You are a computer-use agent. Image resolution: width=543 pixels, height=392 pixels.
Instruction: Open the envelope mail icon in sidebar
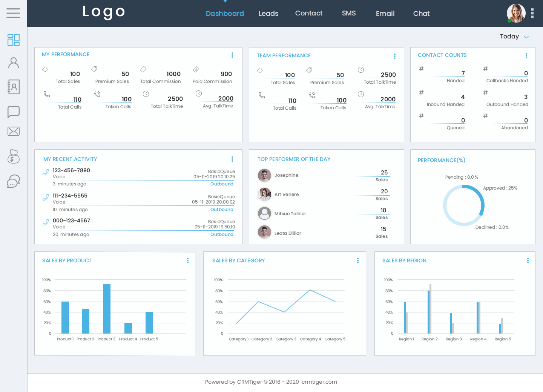coord(14,131)
